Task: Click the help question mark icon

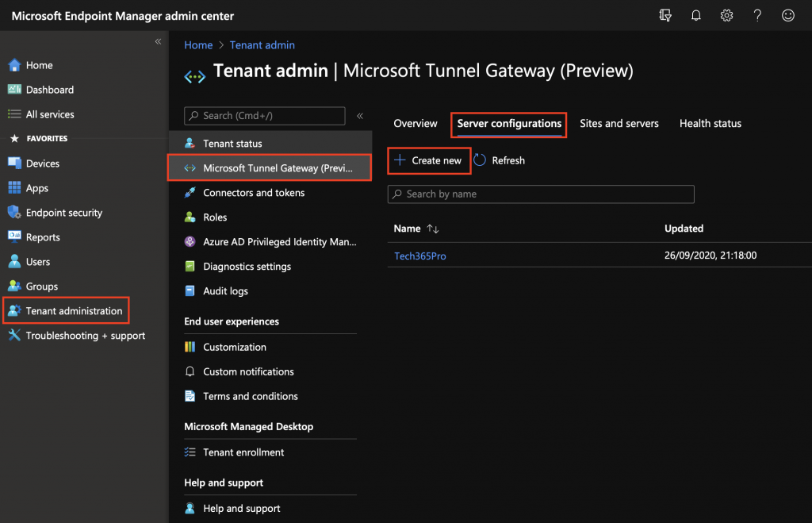Action: pyautogui.click(x=757, y=16)
